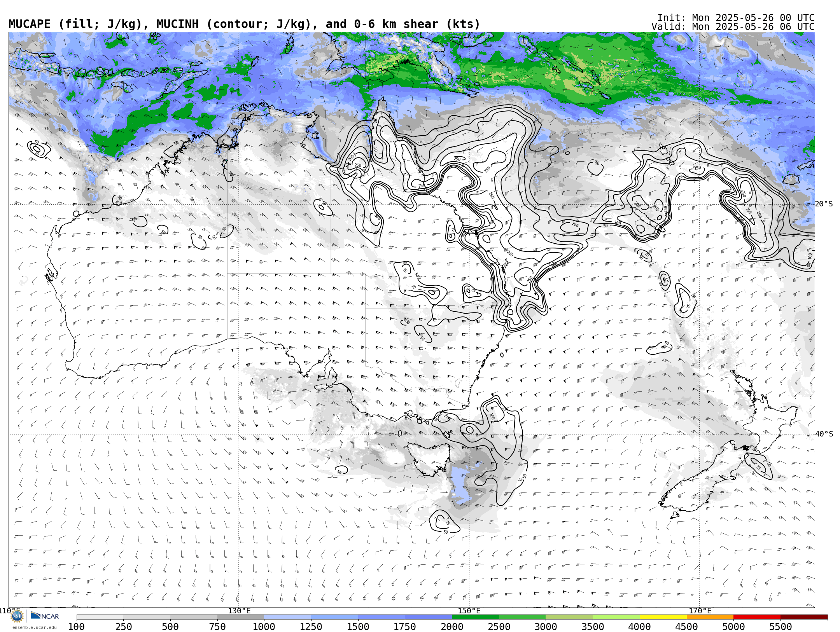
Task: Click the colorbar label 2500
Action: pos(499,627)
